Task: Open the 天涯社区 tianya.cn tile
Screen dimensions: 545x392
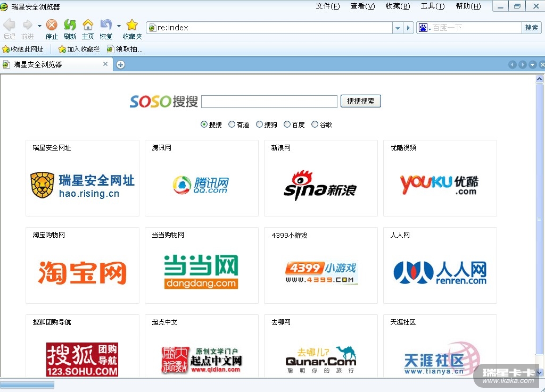Action: [440, 346]
